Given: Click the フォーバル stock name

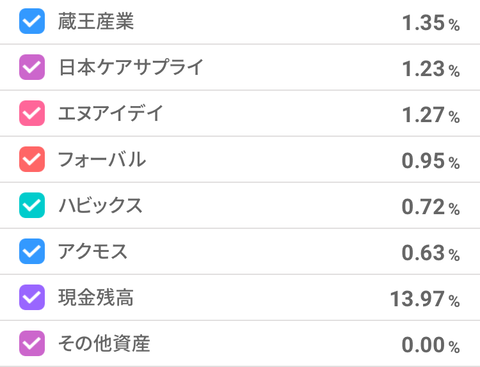Looking at the screenshot, I should [x=102, y=159].
